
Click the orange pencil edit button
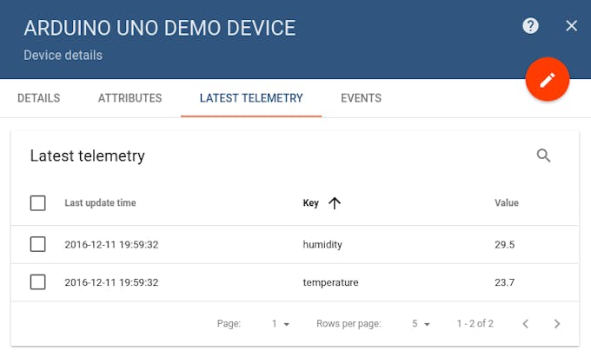[x=547, y=81]
